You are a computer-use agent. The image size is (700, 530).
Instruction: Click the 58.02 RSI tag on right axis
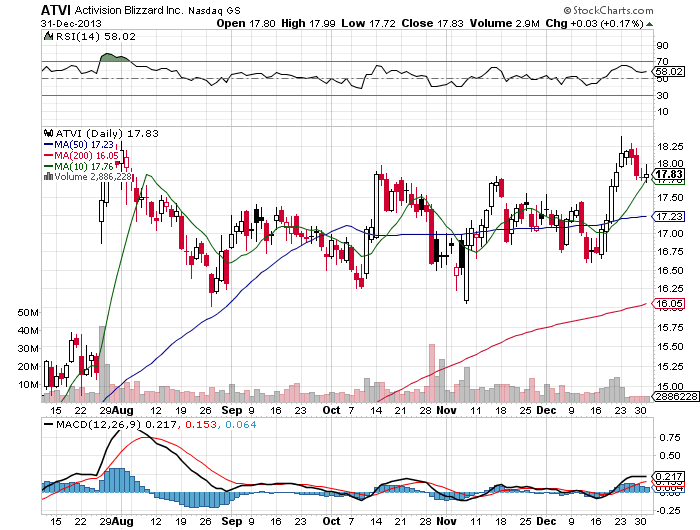point(668,71)
